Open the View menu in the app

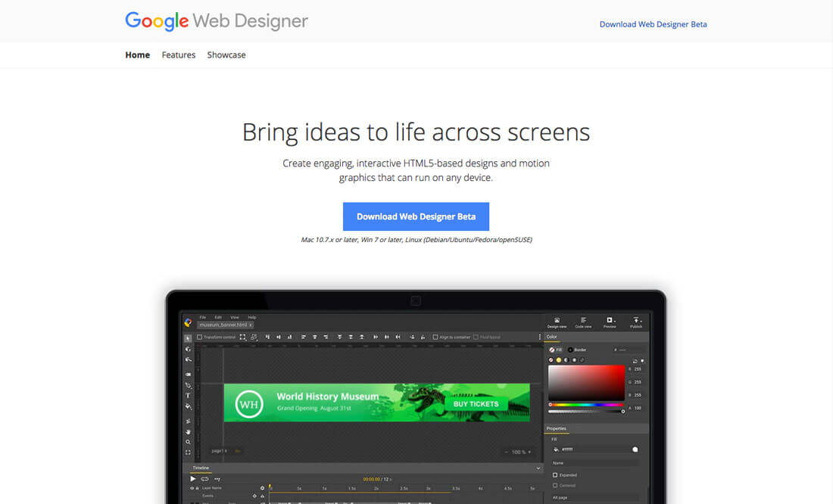tap(234, 318)
